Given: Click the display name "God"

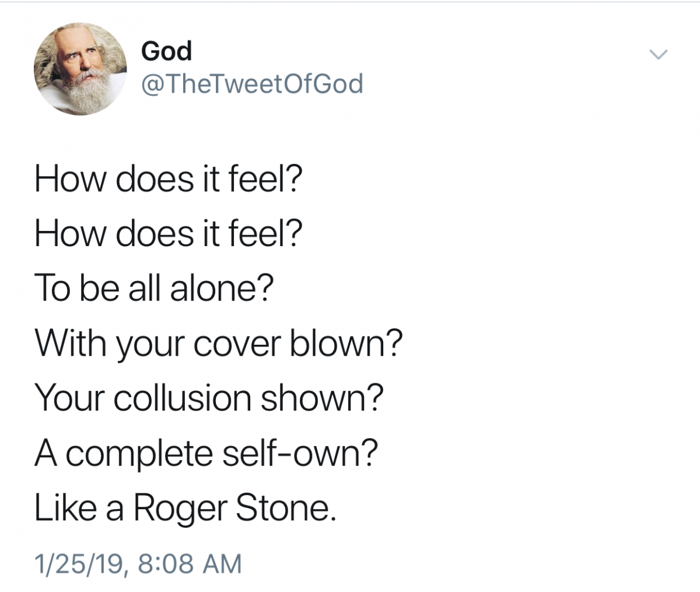Looking at the screenshot, I should tap(166, 51).
